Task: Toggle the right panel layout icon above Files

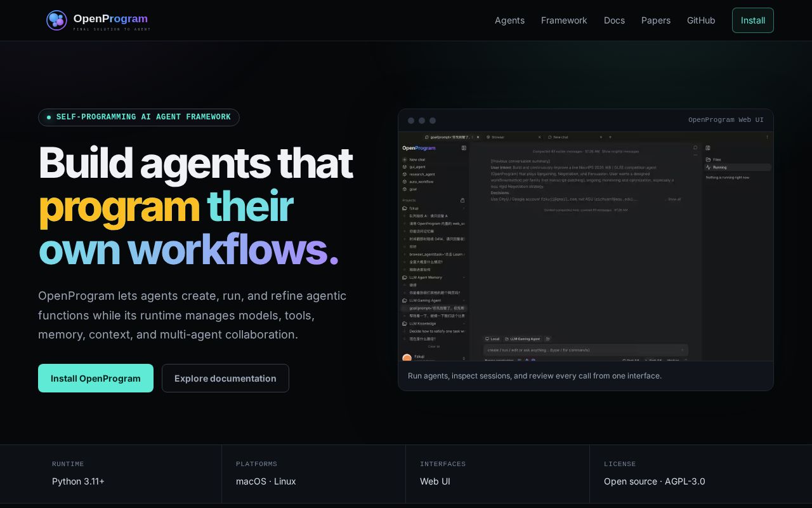Action: [708, 148]
